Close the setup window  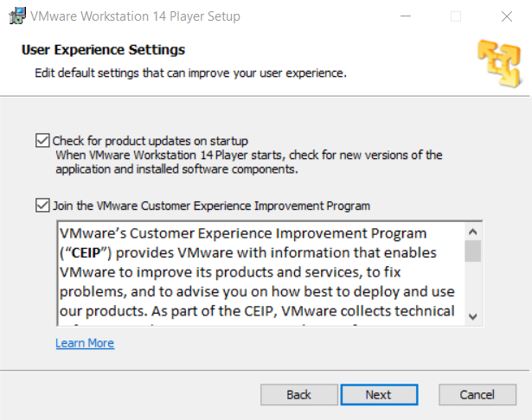pyautogui.click(x=507, y=16)
